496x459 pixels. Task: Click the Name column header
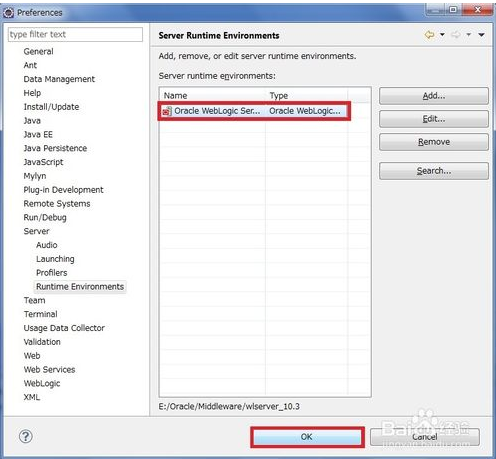pyautogui.click(x=213, y=96)
